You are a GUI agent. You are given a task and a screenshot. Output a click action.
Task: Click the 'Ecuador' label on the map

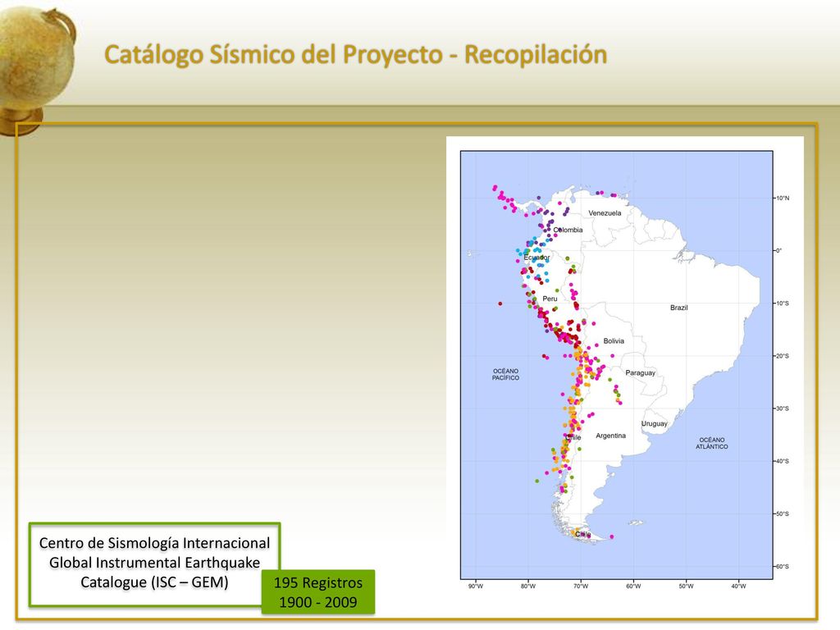click(536, 258)
